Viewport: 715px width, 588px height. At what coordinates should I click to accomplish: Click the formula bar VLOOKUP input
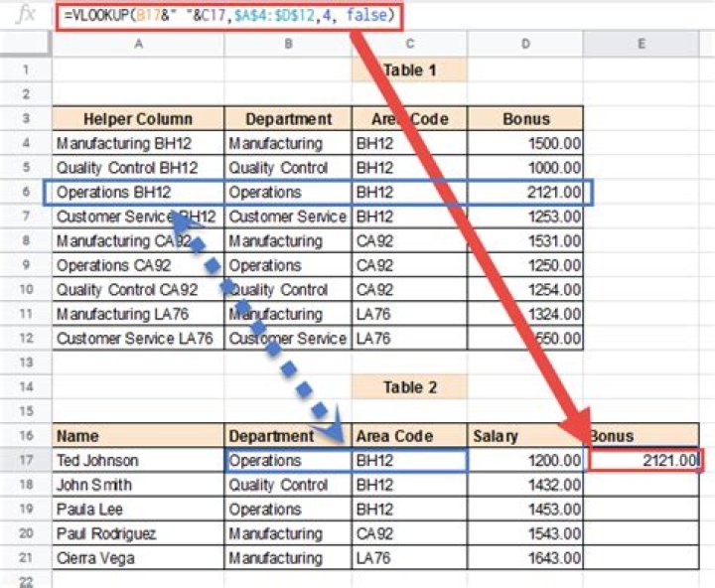(x=229, y=17)
